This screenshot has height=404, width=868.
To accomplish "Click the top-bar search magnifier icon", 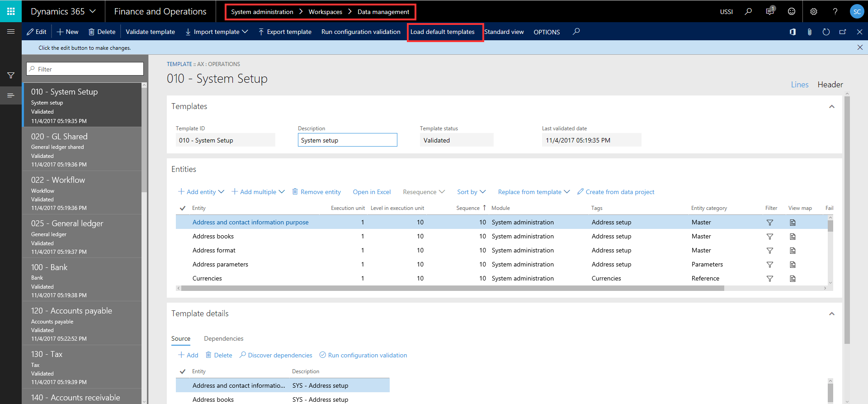I will 748,11.
